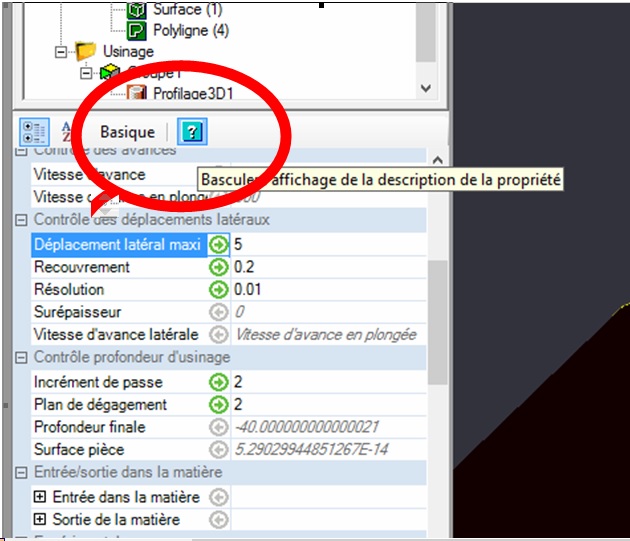Click the Usinage yellow folder icon

coord(86,51)
